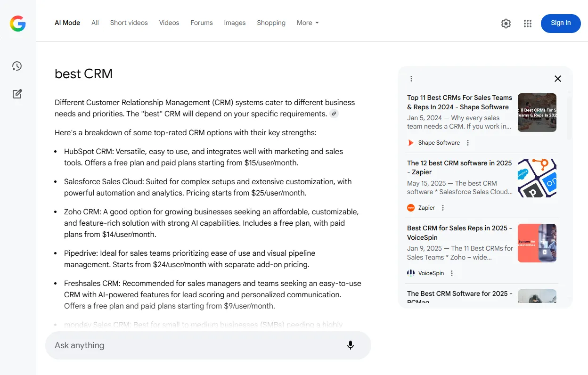Click the link chip after intro paragraph
This screenshot has width=588, height=375.
tap(334, 114)
